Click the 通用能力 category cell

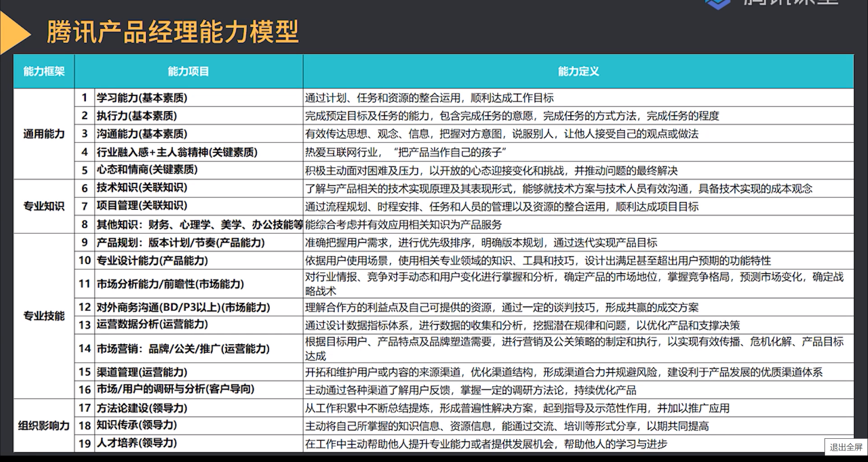click(44, 134)
